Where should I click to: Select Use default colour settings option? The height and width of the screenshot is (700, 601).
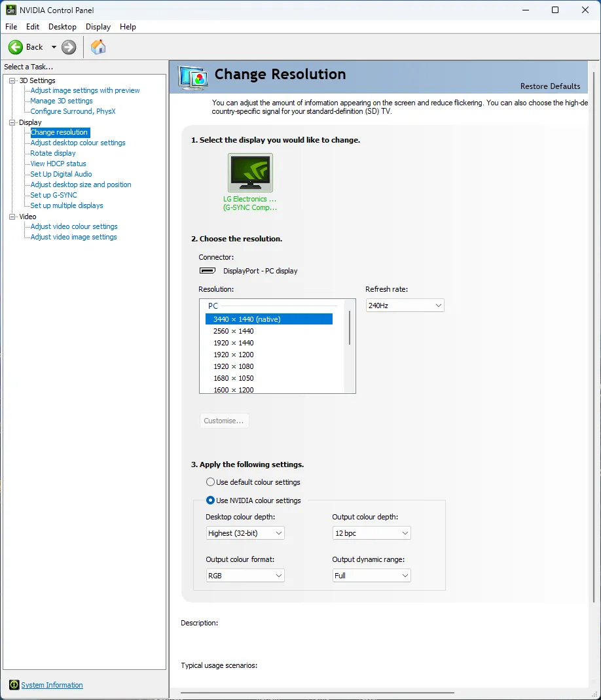[210, 482]
